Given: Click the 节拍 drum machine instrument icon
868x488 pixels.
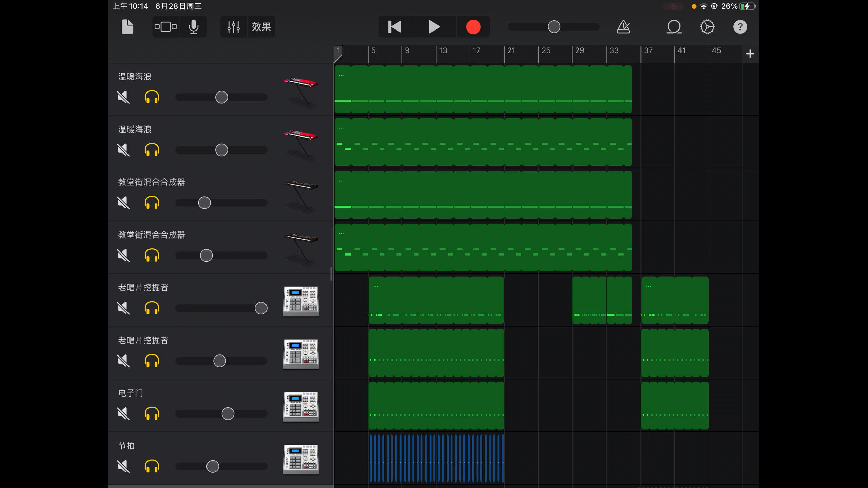Looking at the screenshot, I should (301, 459).
